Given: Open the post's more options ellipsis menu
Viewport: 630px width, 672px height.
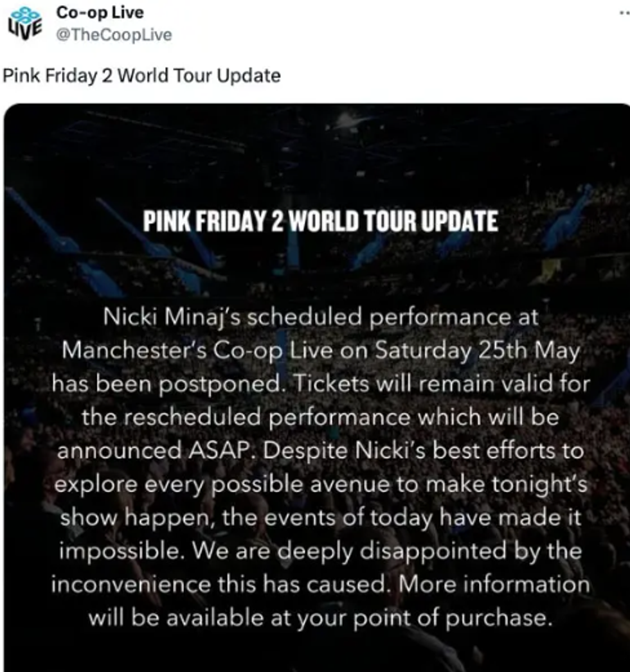Looking at the screenshot, I should click(622, 13).
